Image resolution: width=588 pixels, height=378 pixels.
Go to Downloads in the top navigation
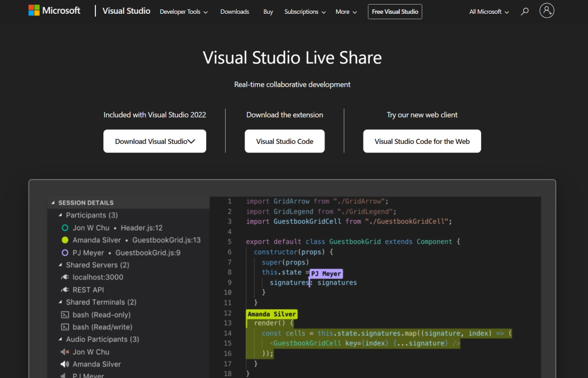point(235,11)
